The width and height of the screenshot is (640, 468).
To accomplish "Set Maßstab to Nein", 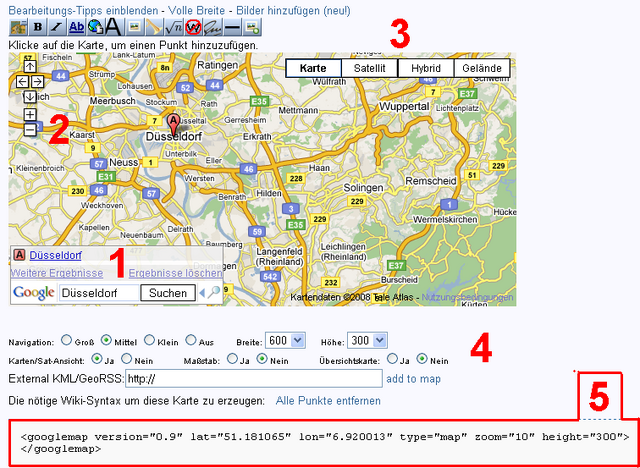I will (262, 359).
